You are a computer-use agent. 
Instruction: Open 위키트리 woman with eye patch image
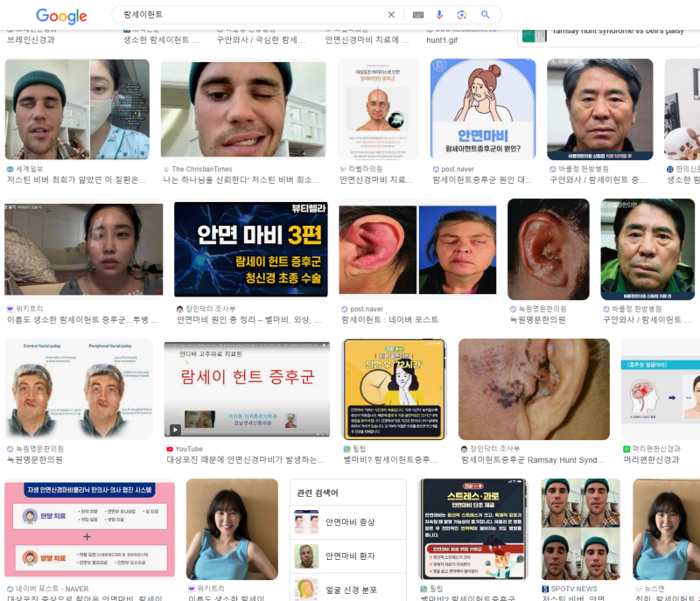click(x=84, y=249)
